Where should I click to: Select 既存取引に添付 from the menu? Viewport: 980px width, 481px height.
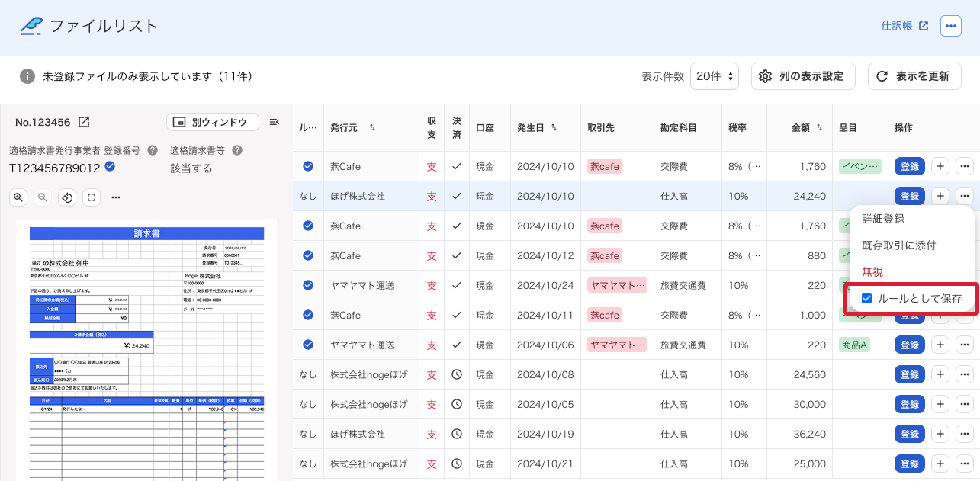[x=899, y=245]
